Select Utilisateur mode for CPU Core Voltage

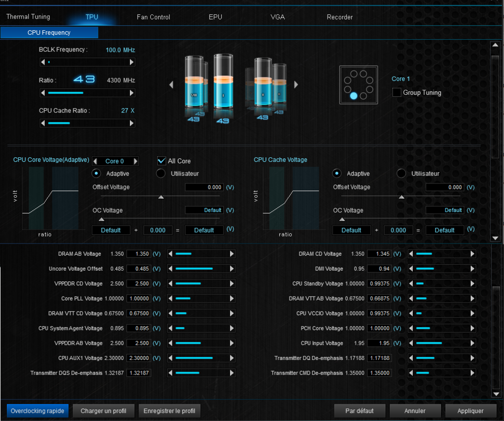(161, 173)
